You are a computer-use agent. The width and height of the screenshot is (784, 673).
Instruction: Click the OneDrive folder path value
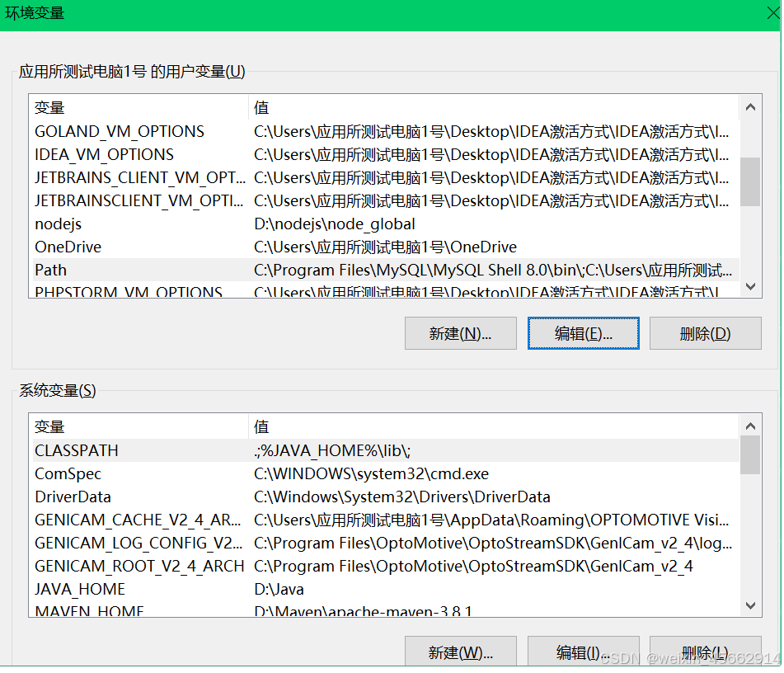[385, 247]
